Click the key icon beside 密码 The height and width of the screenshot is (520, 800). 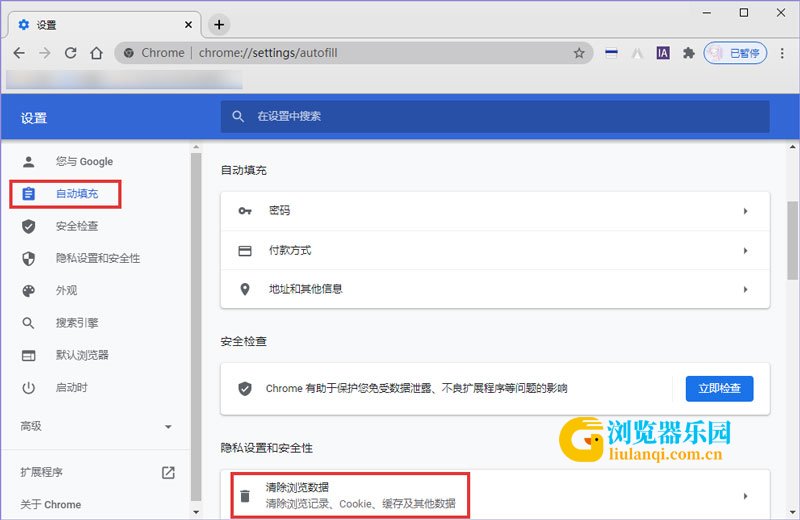[x=245, y=211]
